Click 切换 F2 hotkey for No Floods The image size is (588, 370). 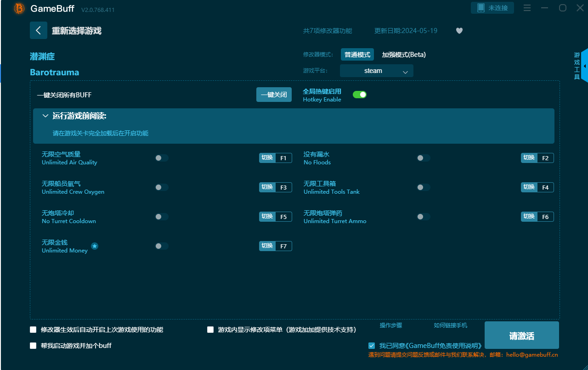[x=537, y=158]
